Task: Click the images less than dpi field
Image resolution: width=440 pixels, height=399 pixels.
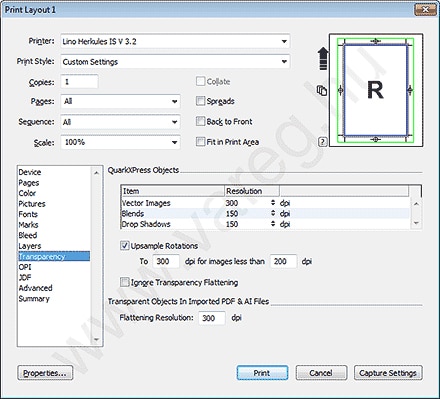Action: point(283,261)
